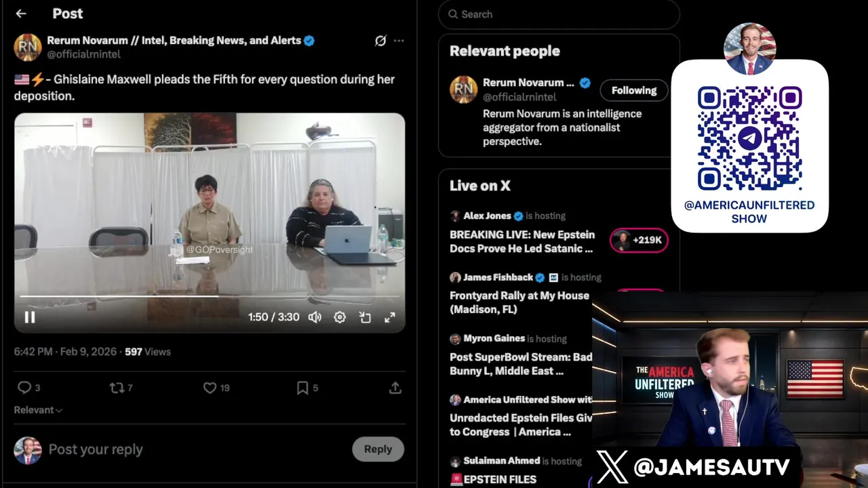Seek on the video progress bar

tap(210, 296)
